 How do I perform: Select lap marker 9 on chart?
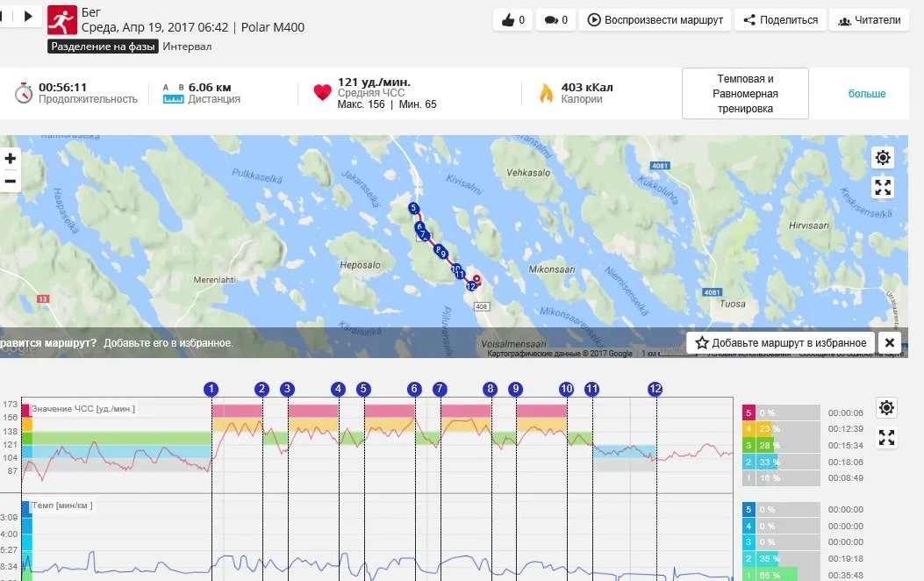click(516, 389)
